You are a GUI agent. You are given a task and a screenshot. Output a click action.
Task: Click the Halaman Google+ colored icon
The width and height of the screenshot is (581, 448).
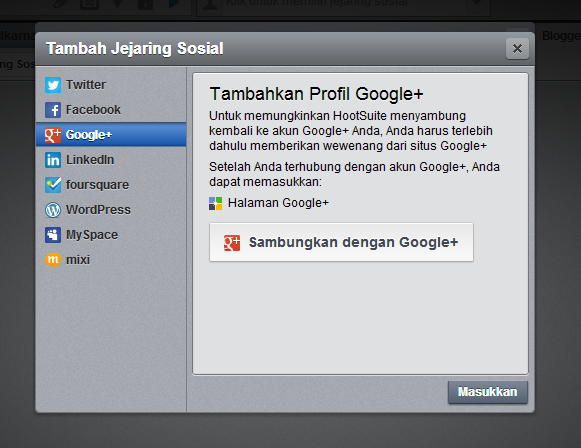coord(215,203)
